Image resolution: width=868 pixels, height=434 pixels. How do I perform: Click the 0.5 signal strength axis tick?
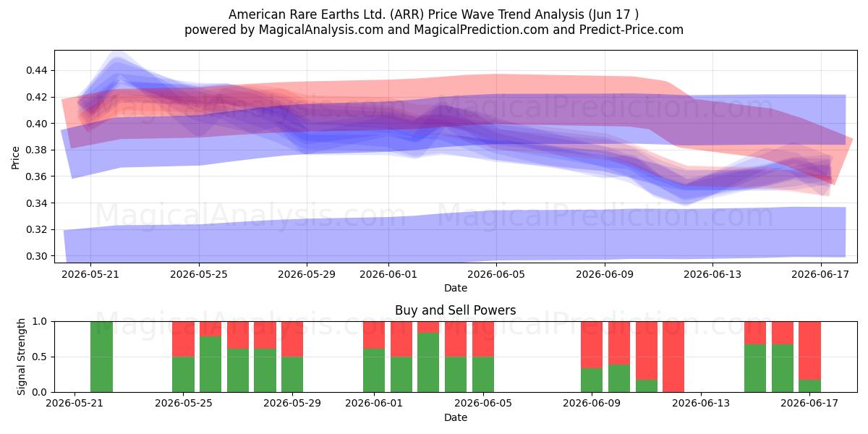click(x=41, y=357)
